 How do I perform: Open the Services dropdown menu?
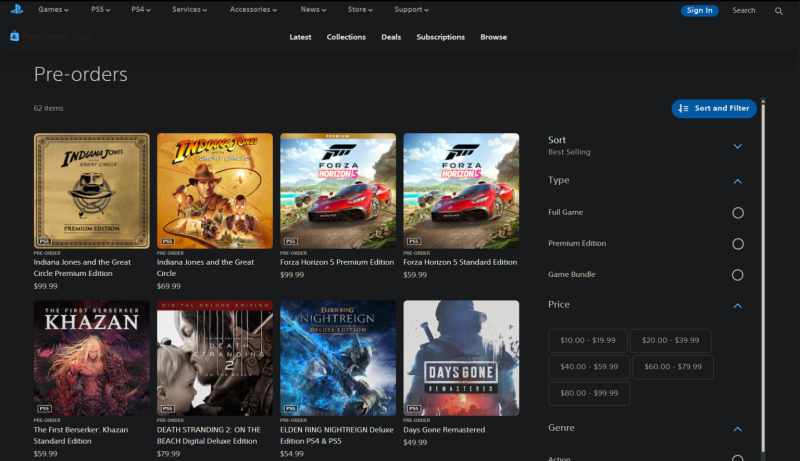pos(189,10)
